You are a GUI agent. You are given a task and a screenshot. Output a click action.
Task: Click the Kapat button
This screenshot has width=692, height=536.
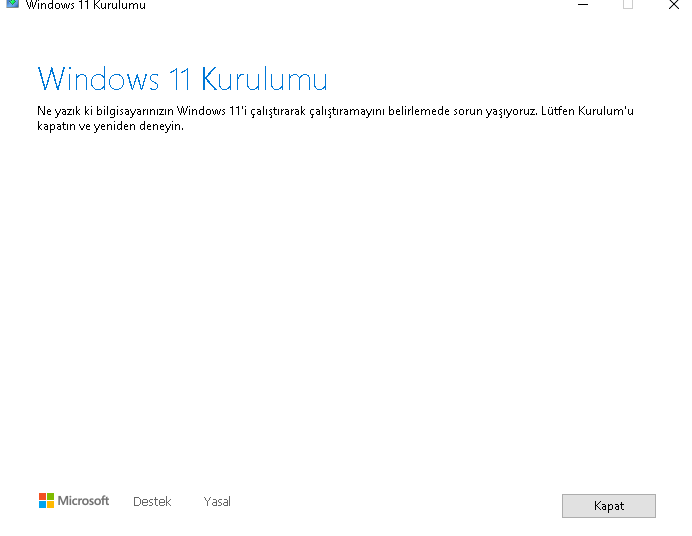[x=609, y=506]
